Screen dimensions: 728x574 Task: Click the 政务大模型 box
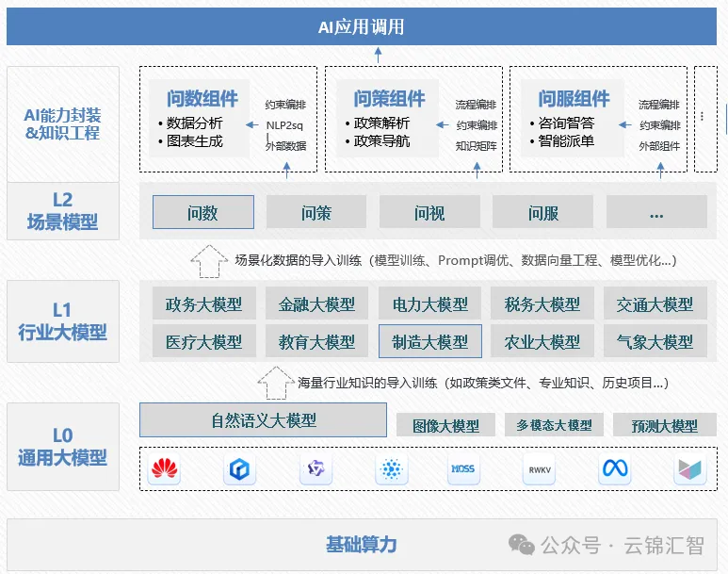[203, 303]
